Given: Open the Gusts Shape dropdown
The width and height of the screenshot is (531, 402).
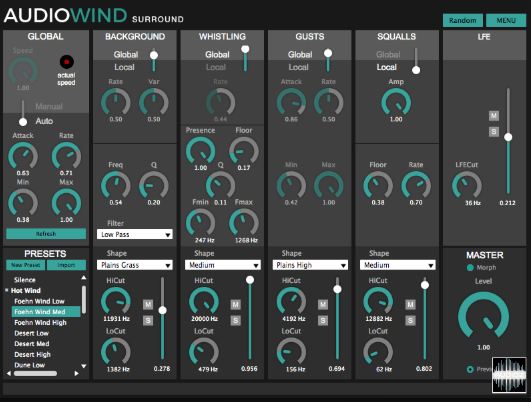Looking at the screenshot, I should pyautogui.click(x=310, y=265).
